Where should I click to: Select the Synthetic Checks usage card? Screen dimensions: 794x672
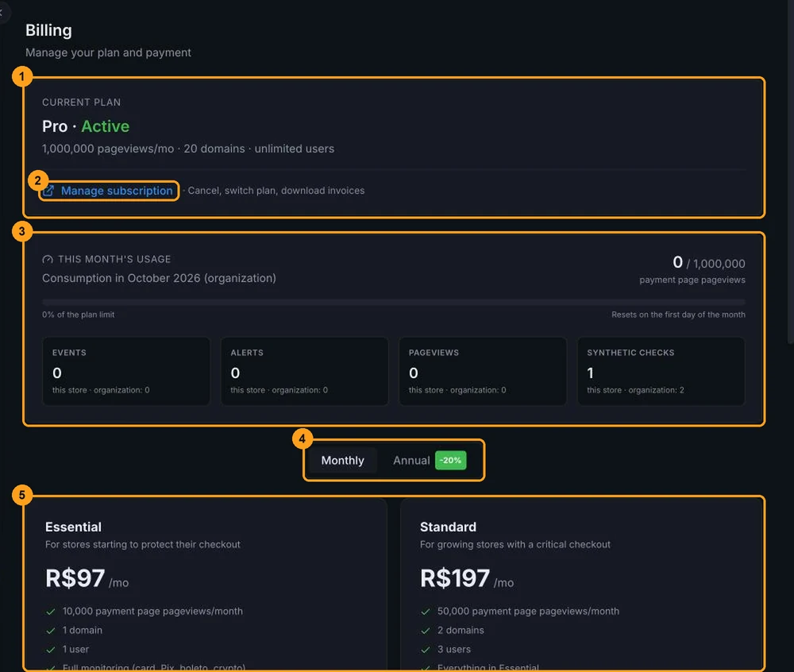pos(661,371)
